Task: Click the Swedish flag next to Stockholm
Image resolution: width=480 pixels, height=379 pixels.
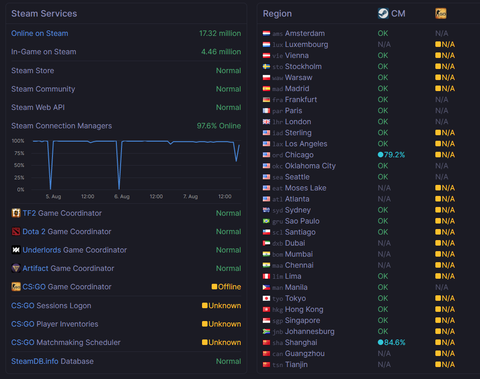Action: point(266,66)
